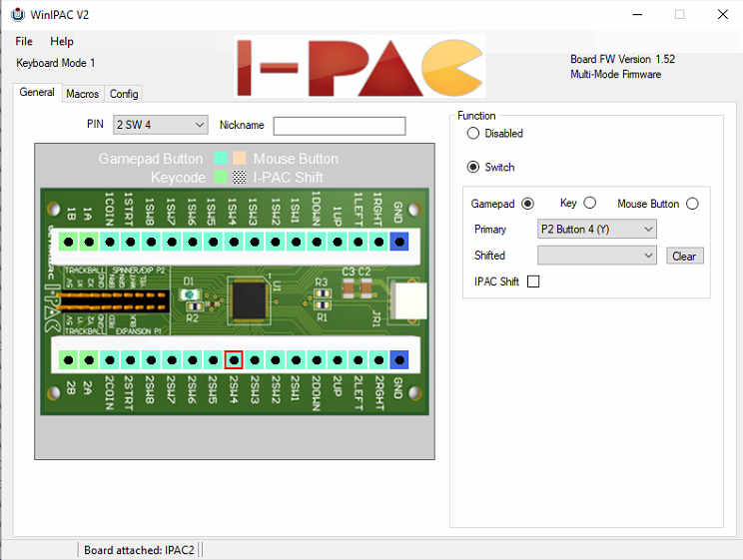The width and height of the screenshot is (743, 560).
Task: Select the 2SW8 pin on the bottom row
Action: click(151, 360)
